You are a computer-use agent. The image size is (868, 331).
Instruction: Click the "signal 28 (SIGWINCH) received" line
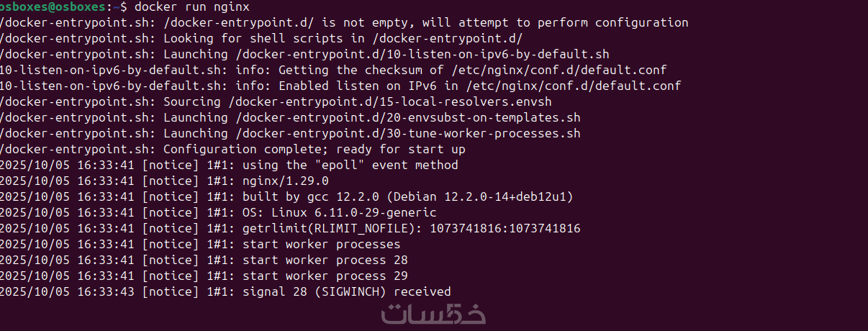click(x=346, y=291)
